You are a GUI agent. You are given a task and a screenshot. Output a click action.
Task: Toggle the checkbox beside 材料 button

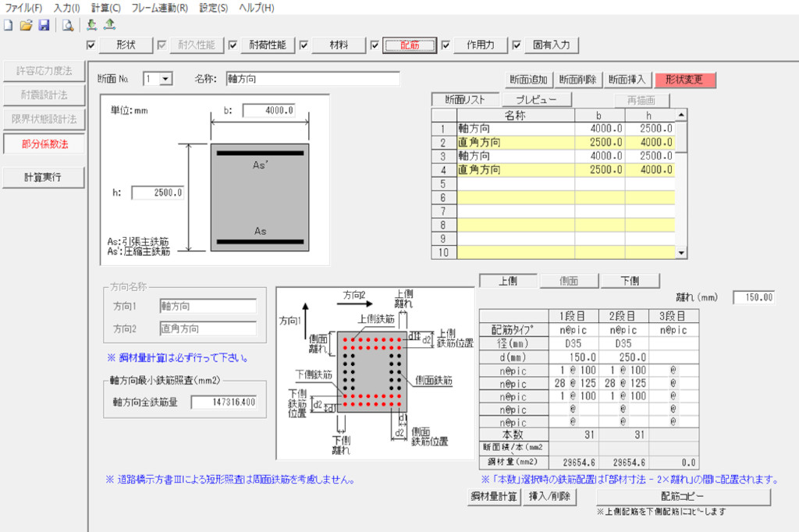pyautogui.click(x=304, y=45)
